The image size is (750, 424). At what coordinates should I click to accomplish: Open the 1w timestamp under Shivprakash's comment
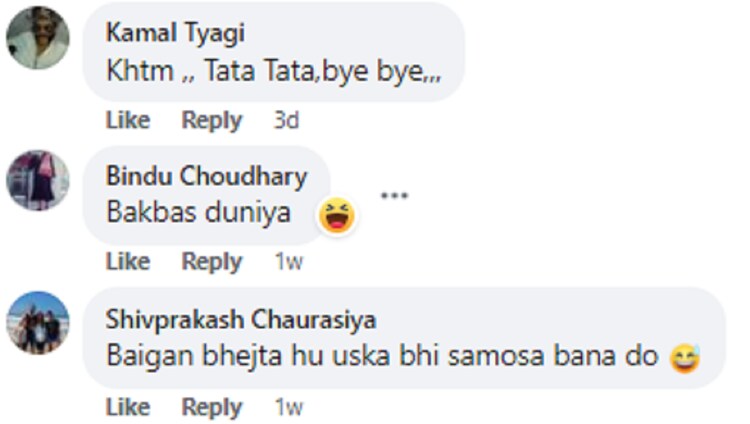coord(288,408)
